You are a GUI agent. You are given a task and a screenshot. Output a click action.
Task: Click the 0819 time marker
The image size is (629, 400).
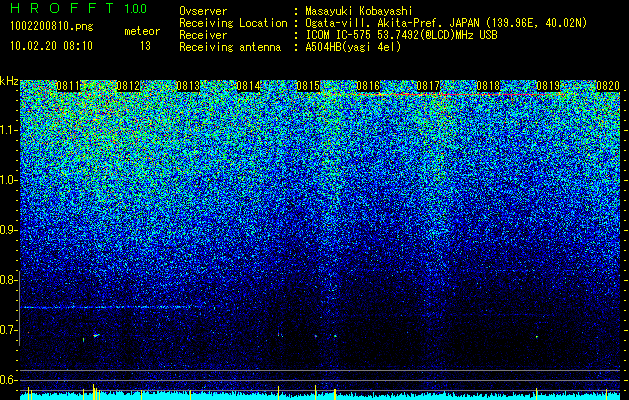pyautogui.click(x=548, y=86)
